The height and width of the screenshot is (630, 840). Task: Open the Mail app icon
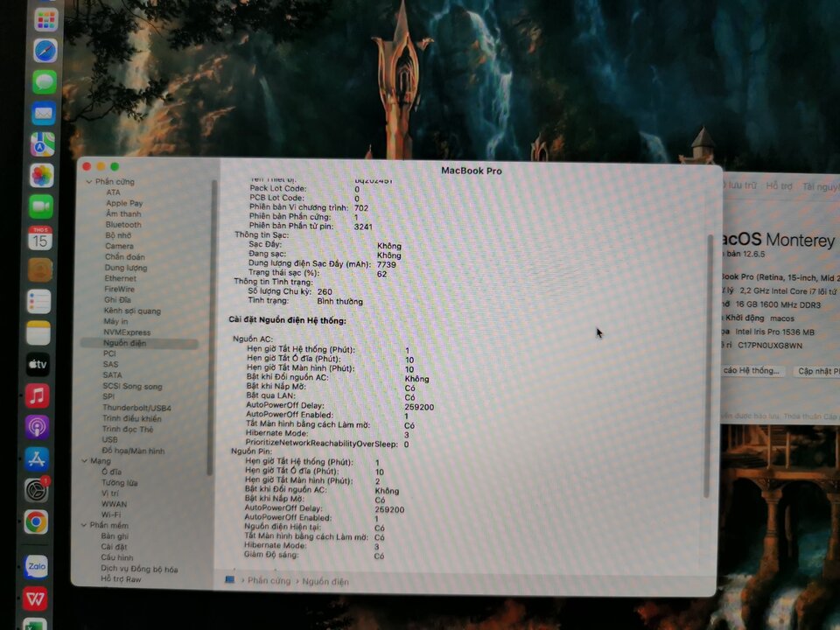click(44, 113)
